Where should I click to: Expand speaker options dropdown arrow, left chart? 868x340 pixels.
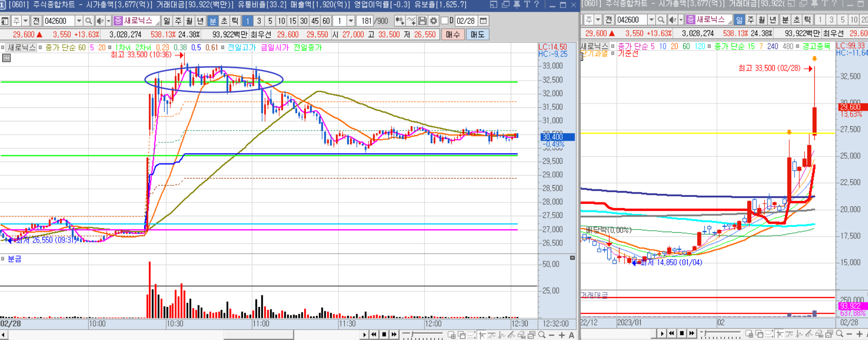click(108, 21)
